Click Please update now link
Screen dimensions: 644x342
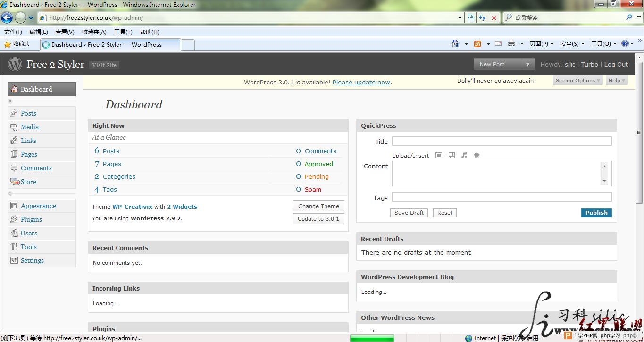(x=361, y=82)
